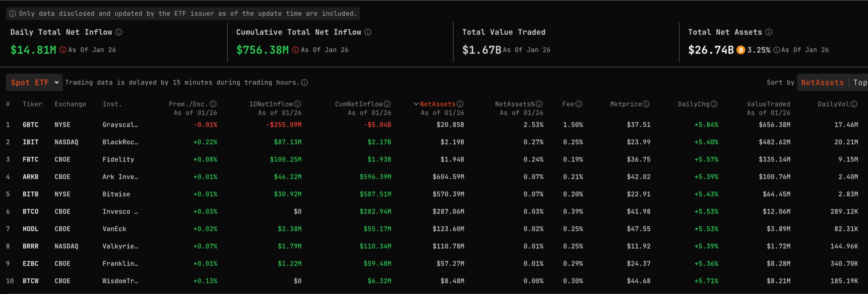
Task: Click the $26.74B total net assets figure
Action: coord(711,50)
